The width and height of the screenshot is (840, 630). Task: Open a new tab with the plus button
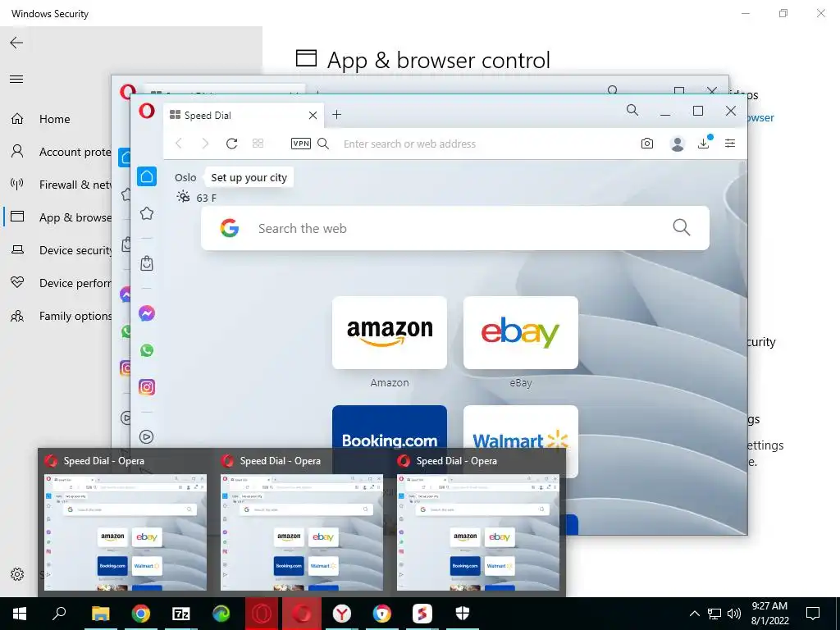(x=336, y=115)
